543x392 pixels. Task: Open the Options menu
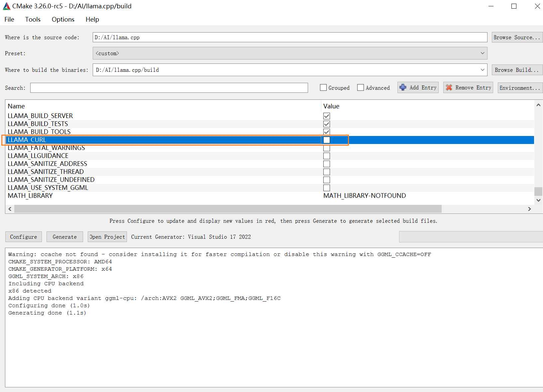point(63,19)
